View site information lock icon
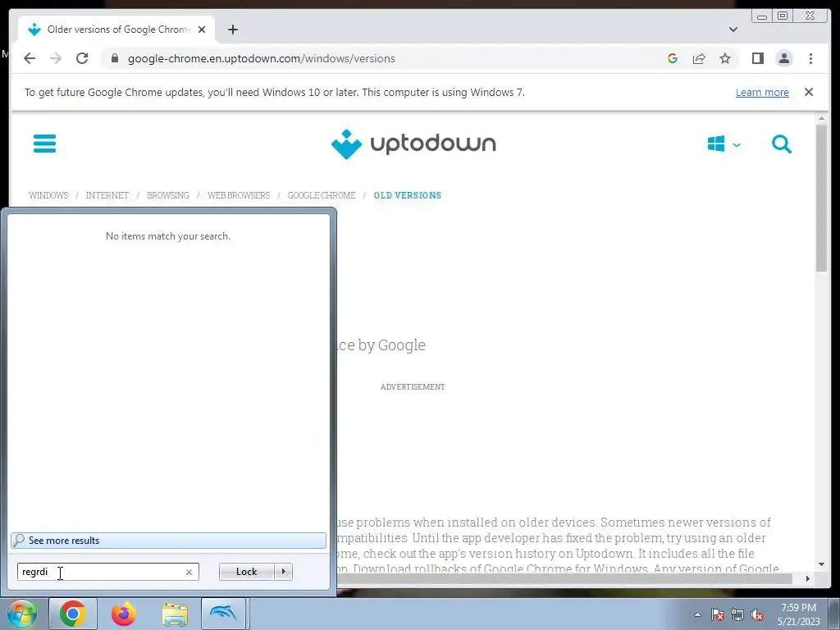The height and width of the screenshot is (630, 840). 114,58
